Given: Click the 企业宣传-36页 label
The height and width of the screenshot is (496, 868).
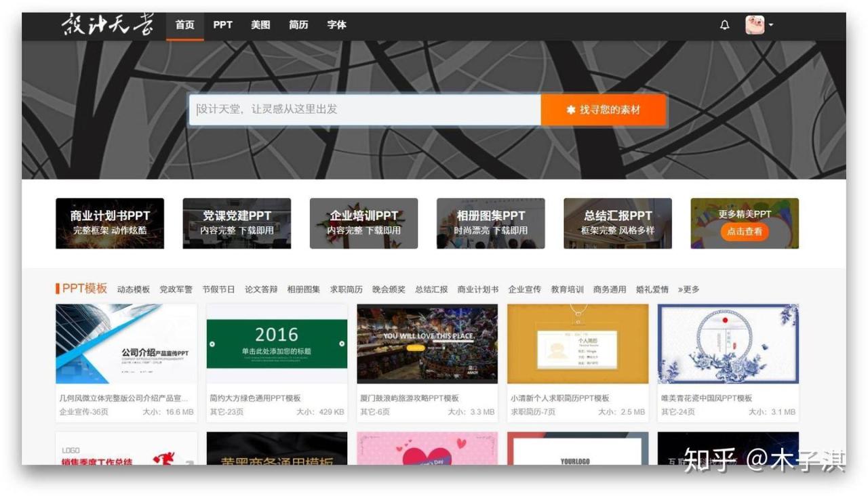Looking at the screenshot, I should 83,412.
